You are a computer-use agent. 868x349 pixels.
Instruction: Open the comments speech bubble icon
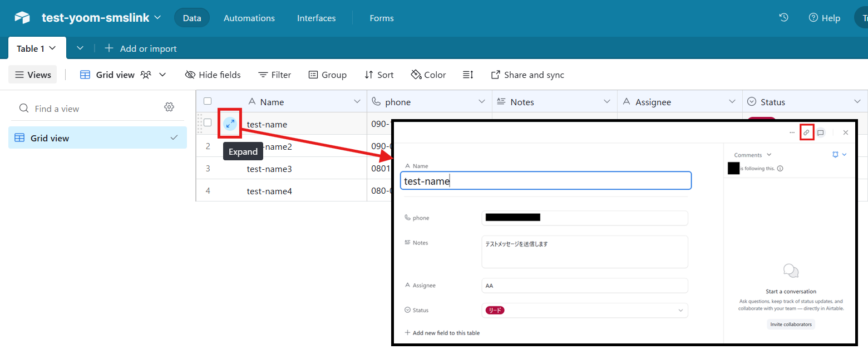pos(820,132)
